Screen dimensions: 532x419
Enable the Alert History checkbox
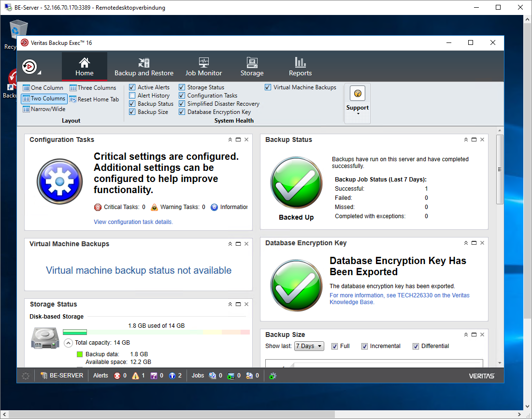132,96
